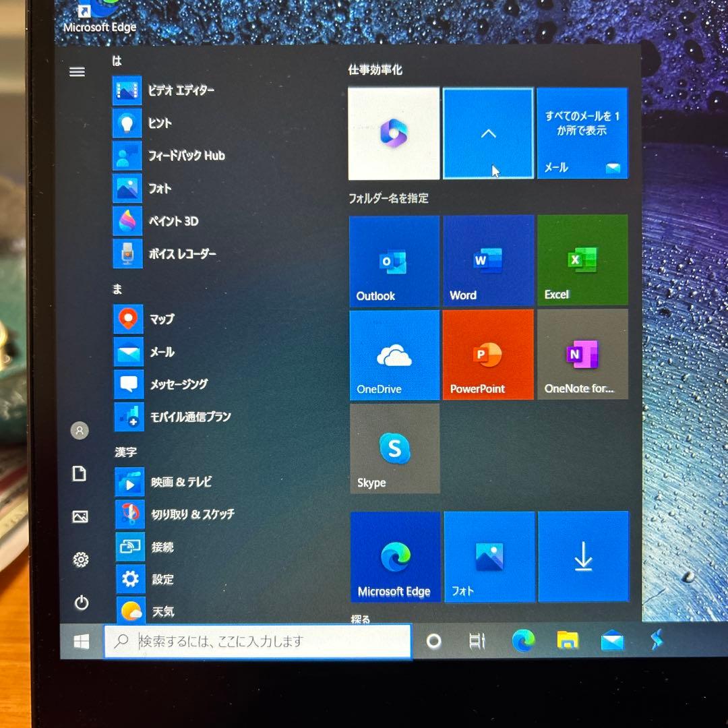Start Skype from its tile

[x=394, y=448]
